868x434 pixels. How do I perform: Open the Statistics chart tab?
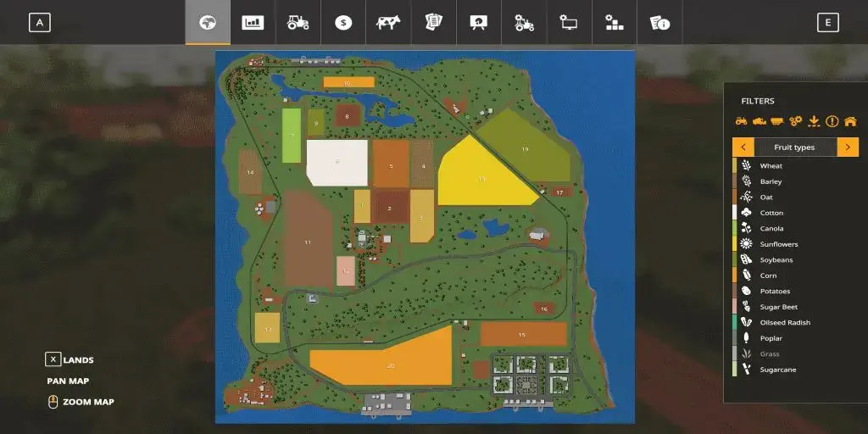(x=253, y=23)
